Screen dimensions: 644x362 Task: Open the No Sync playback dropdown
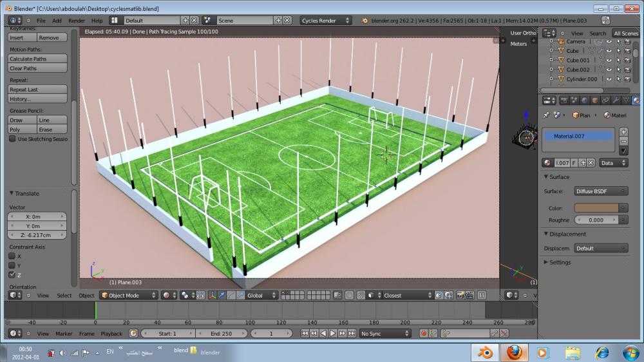[x=385, y=333]
